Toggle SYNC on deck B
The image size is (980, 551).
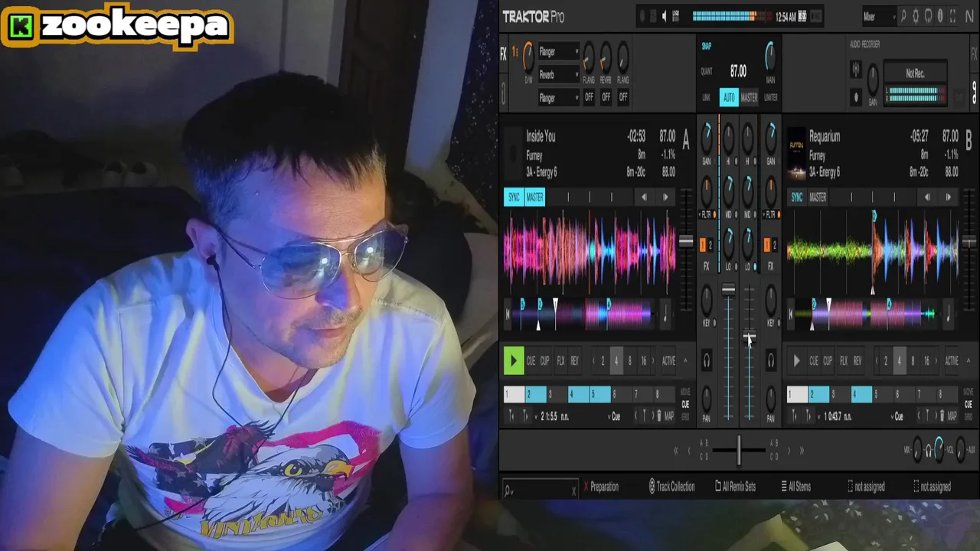tap(797, 197)
